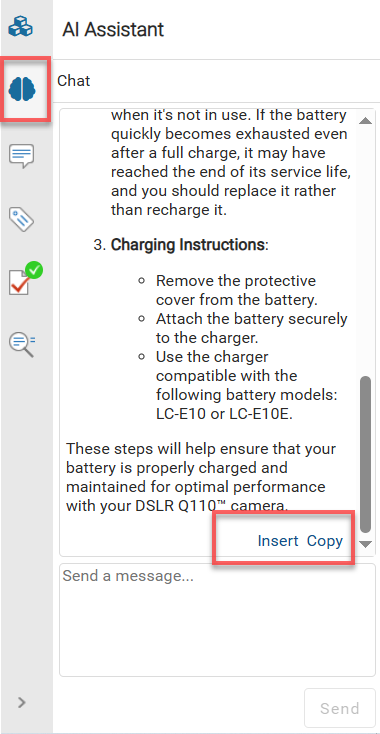380x734 pixels.
Task: Click the chat scroll down arrow
Action: point(365,544)
